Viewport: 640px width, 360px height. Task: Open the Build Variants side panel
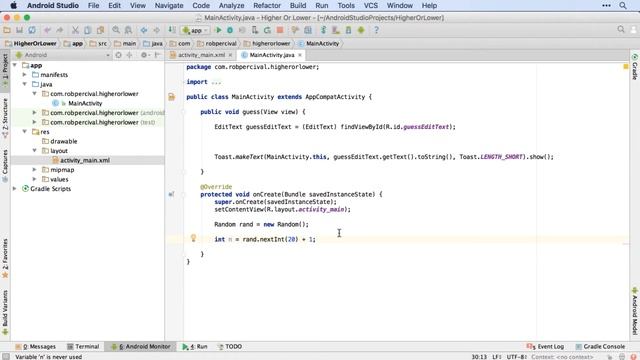tap(5, 312)
